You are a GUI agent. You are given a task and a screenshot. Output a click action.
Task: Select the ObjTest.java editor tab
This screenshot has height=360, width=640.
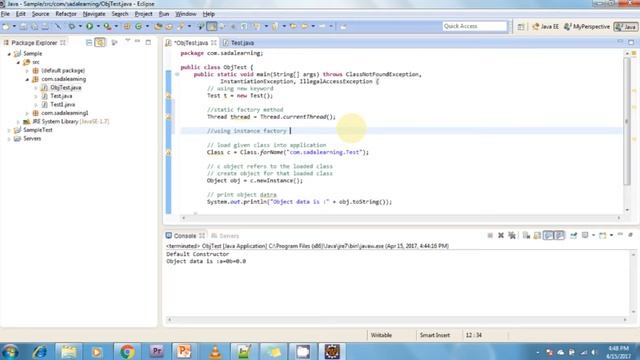point(191,43)
